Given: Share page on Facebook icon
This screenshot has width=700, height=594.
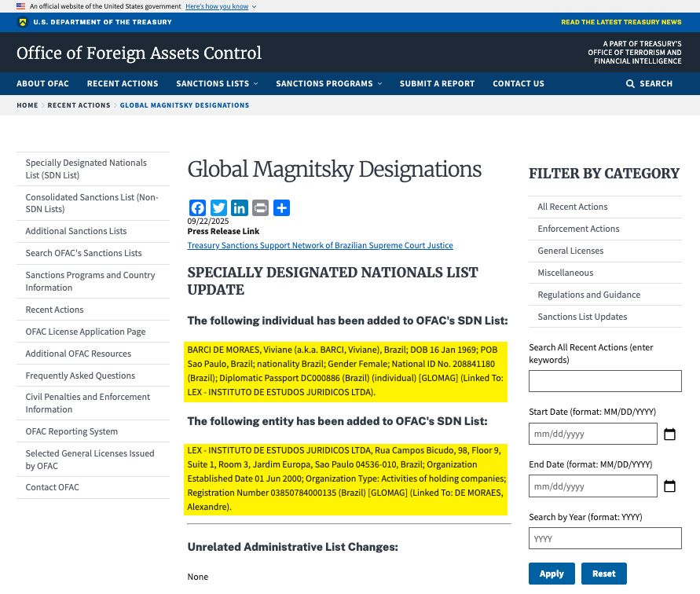Looking at the screenshot, I should pos(198,208).
